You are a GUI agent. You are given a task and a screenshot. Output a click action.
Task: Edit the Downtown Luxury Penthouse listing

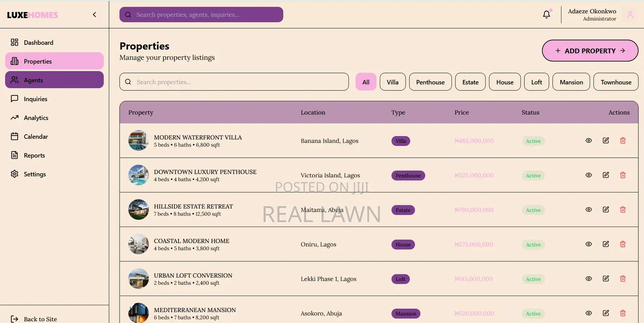[x=606, y=175]
